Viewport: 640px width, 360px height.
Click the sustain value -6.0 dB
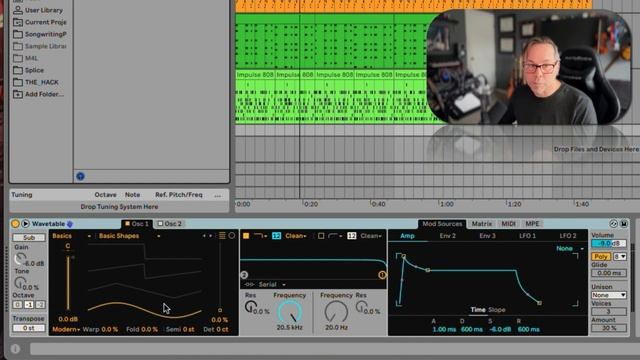click(x=500, y=329)
